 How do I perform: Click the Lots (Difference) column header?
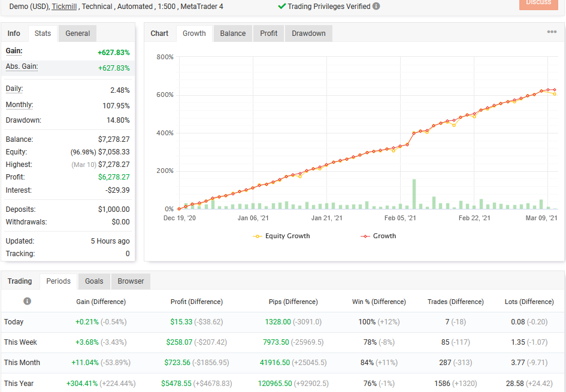529,302
